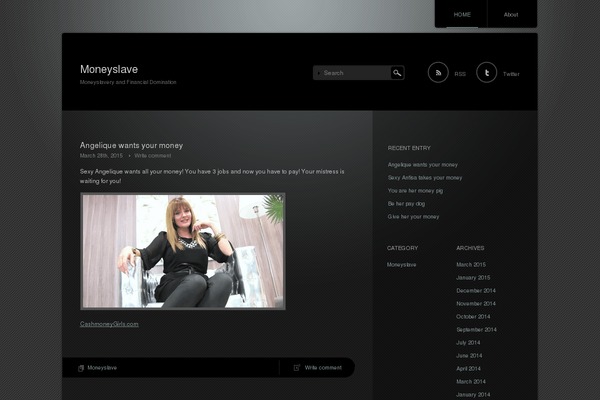Click Write comment button in post footer

[323, 368]
